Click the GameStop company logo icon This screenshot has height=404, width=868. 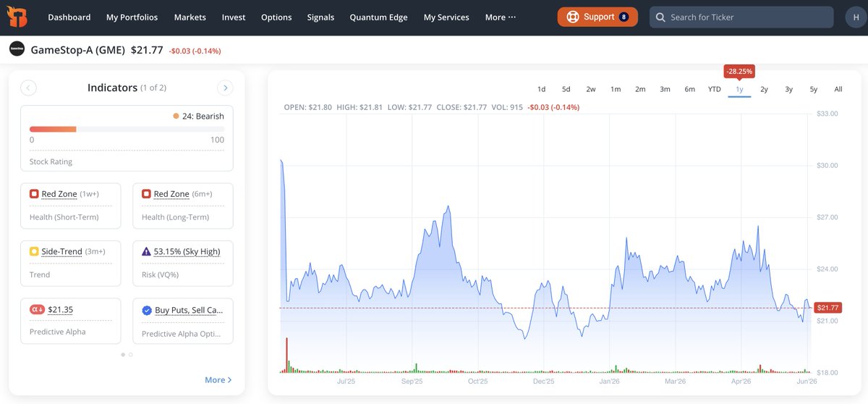point(17,49)
